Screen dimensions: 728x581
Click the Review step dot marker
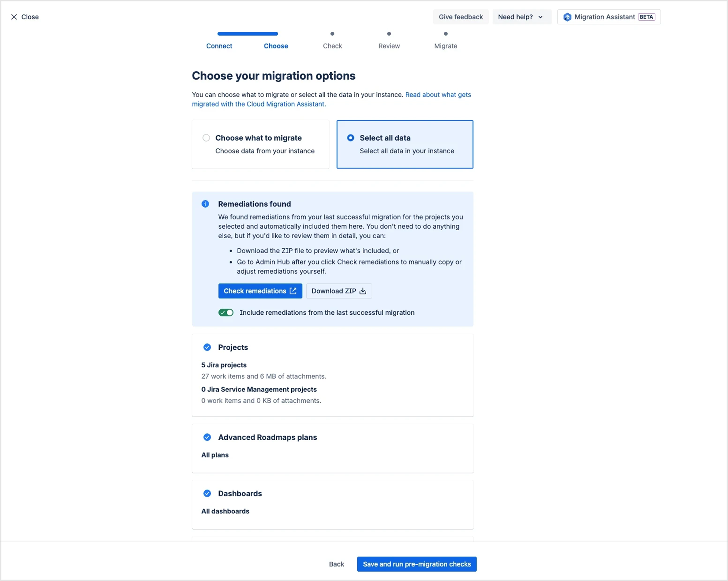pos(389,34)
